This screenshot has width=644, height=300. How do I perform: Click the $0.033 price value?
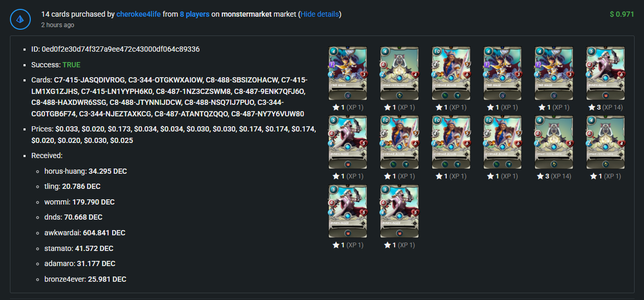65,129
